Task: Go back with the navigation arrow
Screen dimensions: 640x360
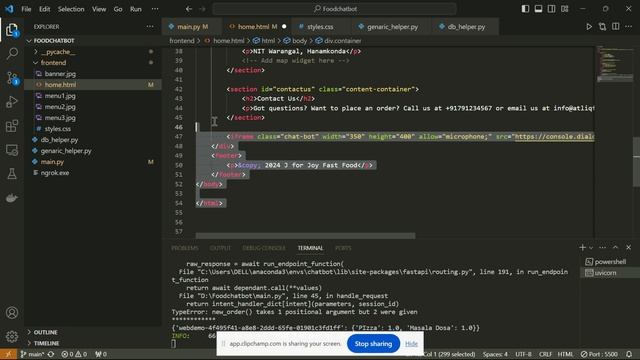Action: pyautogui.click(x=189, y=9)
